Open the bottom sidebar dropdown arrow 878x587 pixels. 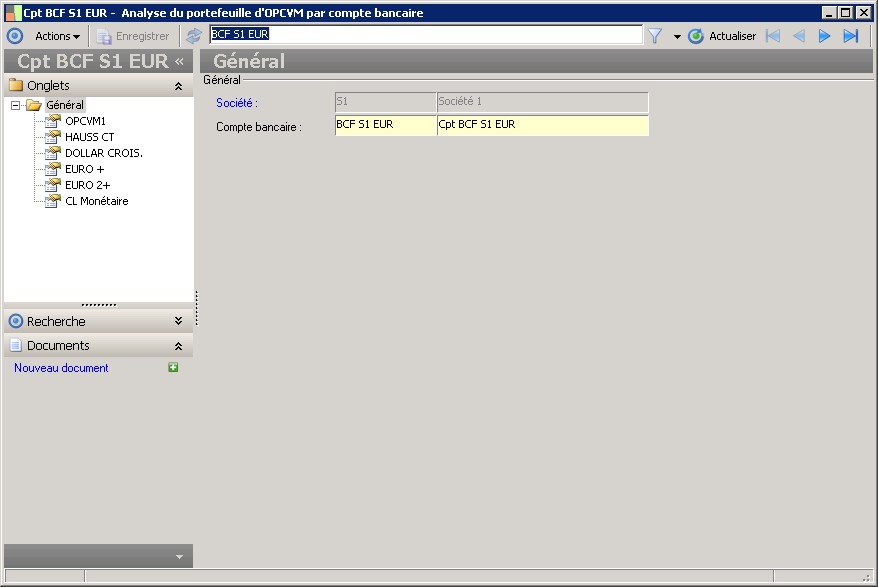(179, 557)
